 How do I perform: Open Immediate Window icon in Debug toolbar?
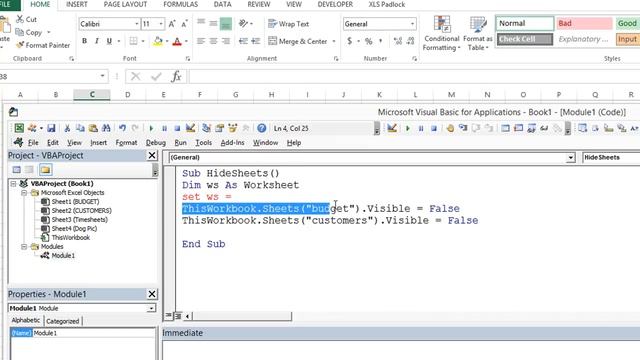tap(518, 128)
